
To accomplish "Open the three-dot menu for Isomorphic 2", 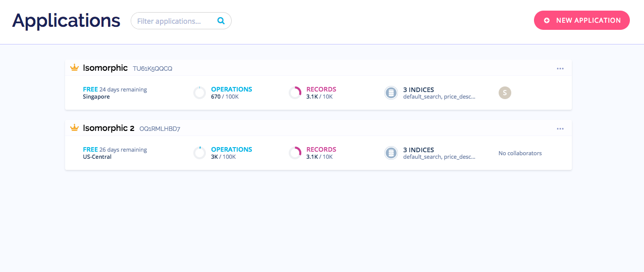I will click(560, 128).
